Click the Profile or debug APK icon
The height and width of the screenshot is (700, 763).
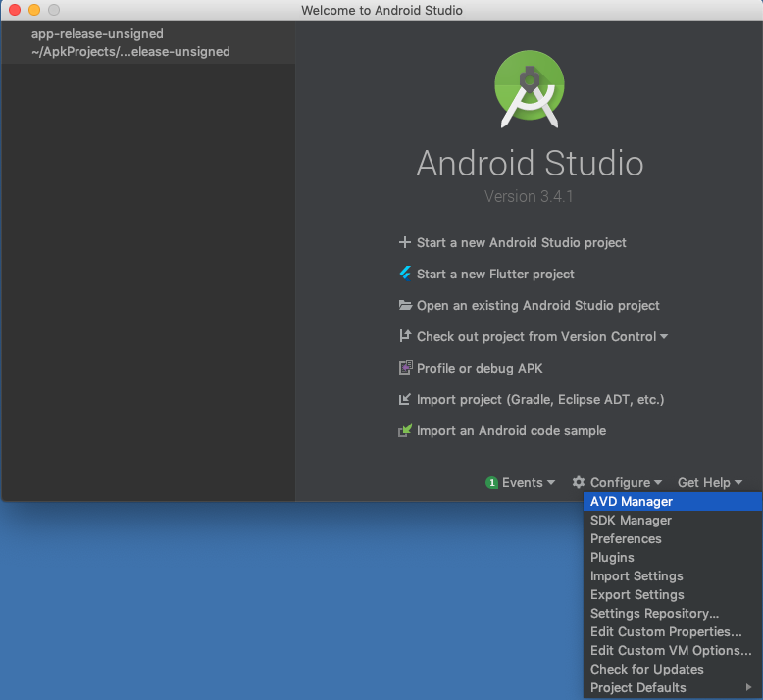tap(405, 368)
